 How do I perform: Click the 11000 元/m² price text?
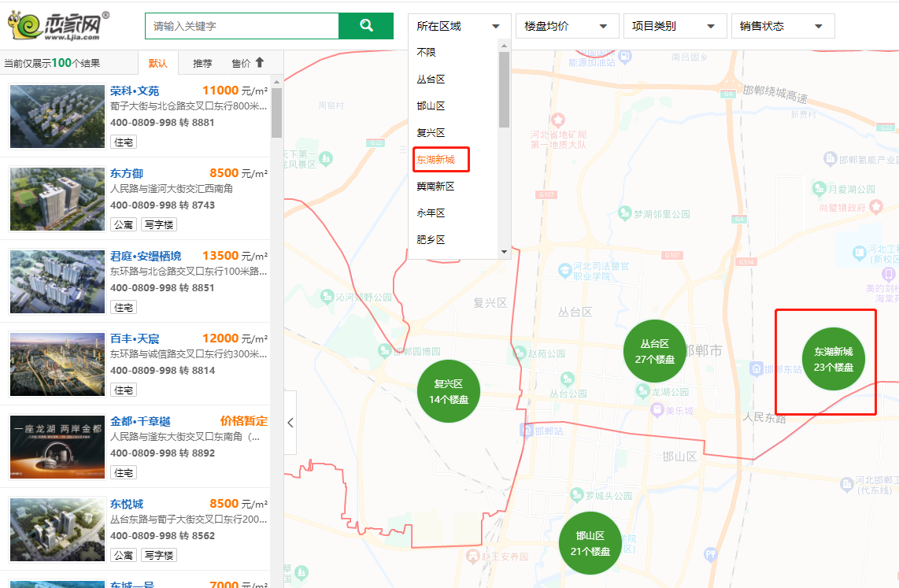(235, 91)
